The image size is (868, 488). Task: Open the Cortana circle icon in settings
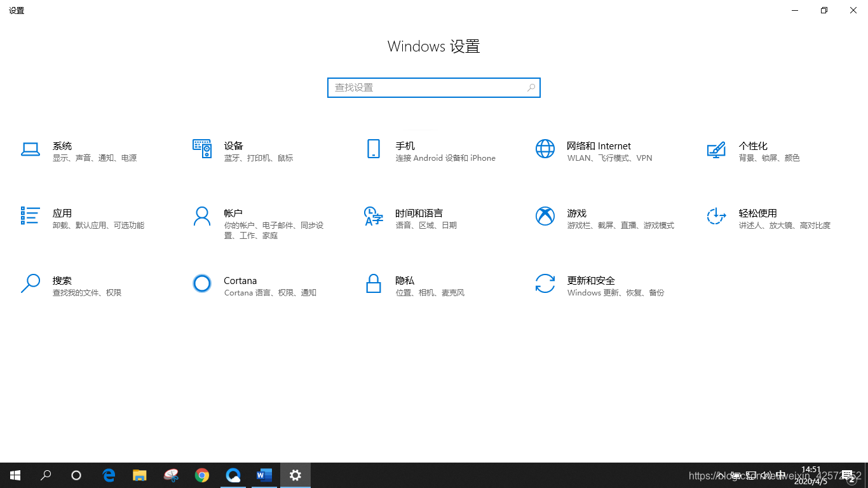[x=202, y=283]
